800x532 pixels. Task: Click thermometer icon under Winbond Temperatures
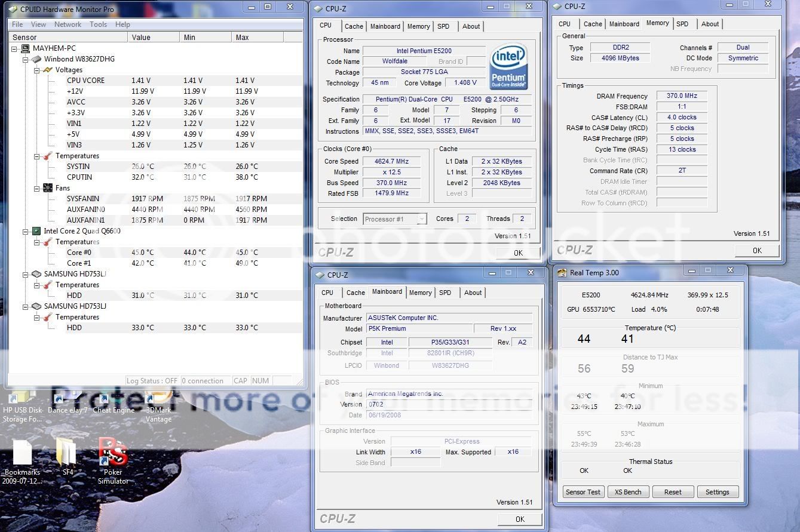coord(48,156)
